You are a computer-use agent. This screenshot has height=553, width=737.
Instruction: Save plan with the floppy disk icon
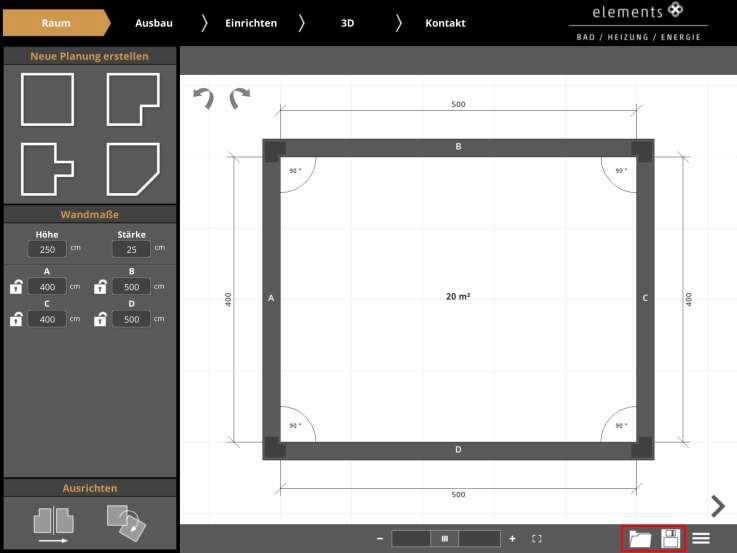click(671, 538)
